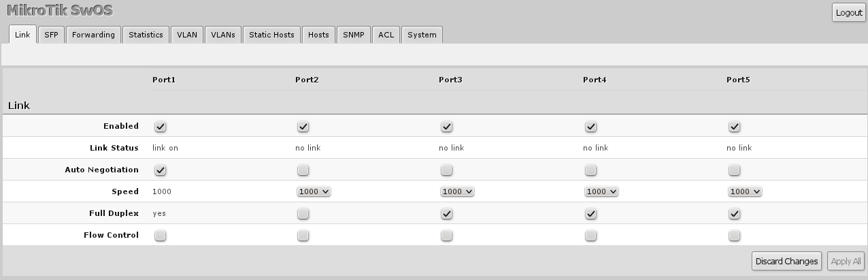Open the System tab
The height and width of the screenshot is (280, 868).
[x=422, y=35]
